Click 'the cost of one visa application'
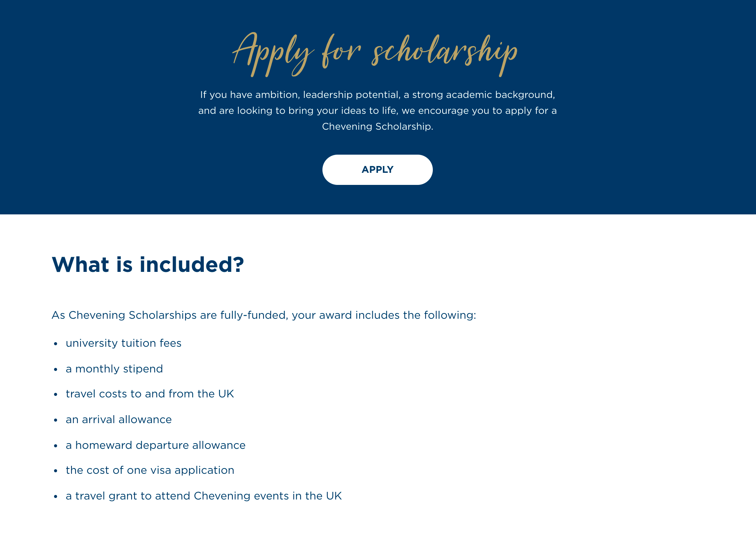Screen dimensions: 756x546 [x=150, y=470]
